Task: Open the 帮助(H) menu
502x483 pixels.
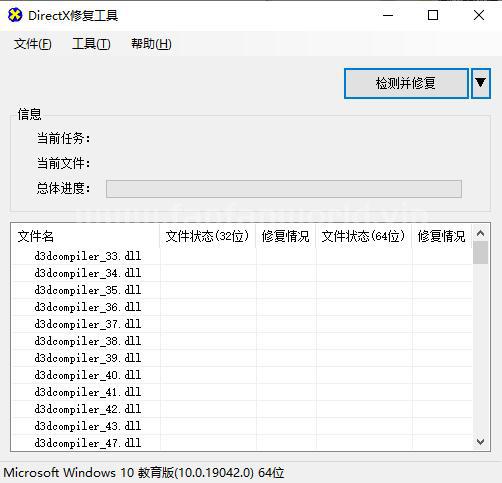Action: 151,44
